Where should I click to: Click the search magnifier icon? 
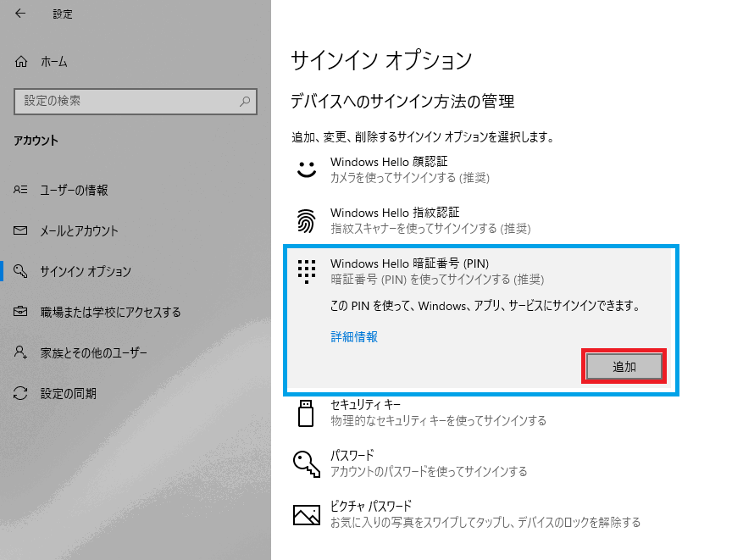click(x=245, y=101)
